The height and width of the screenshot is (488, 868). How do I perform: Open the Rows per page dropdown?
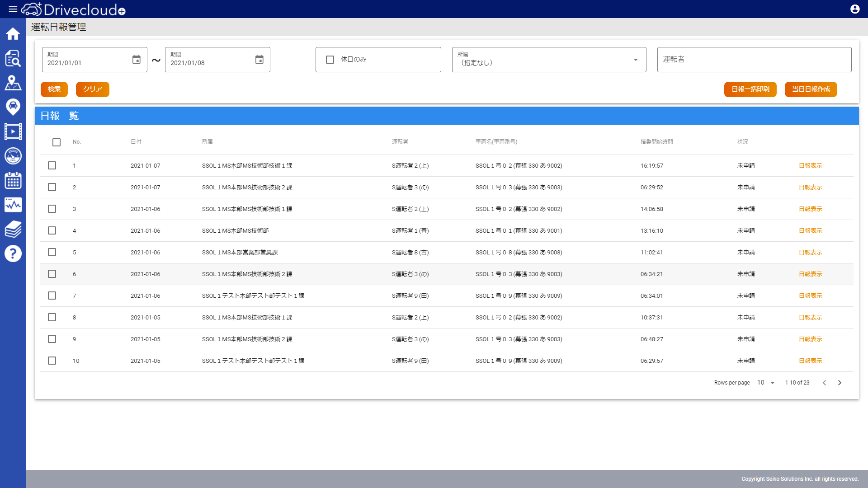(766, 383)
